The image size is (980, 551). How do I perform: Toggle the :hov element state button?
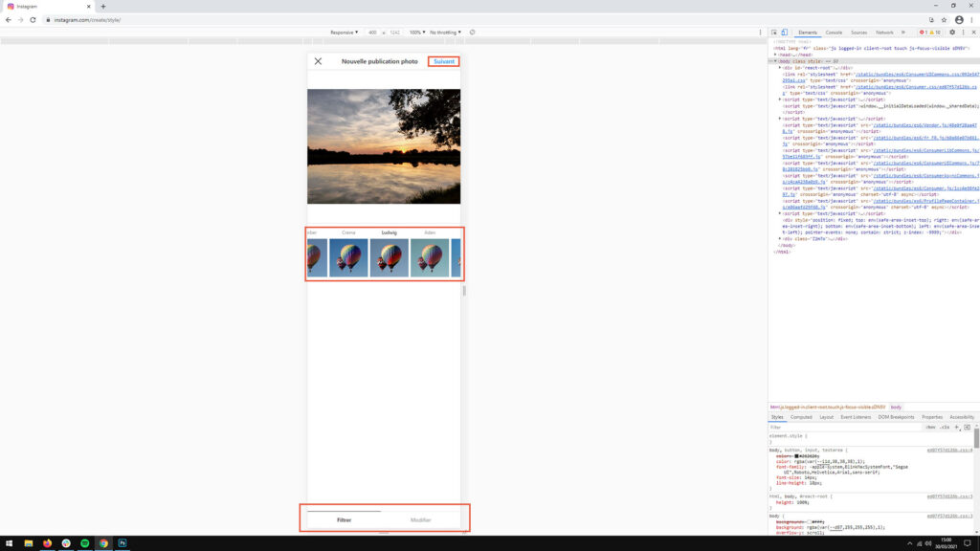[930, 428]
